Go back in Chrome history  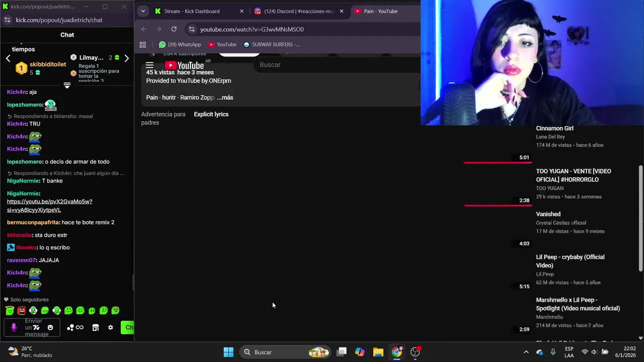pyautogui.click(x=144, y=29)
